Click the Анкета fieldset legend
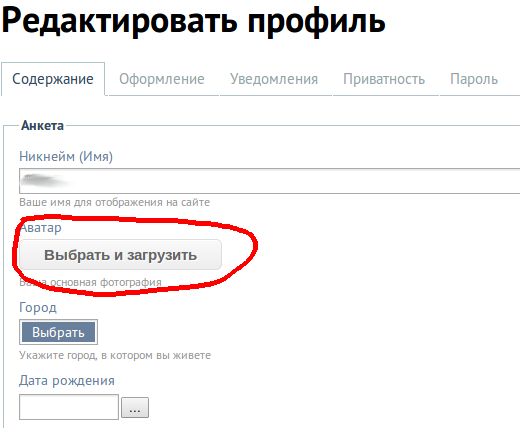This screenshot has width=520, height=428. (42, 126)
